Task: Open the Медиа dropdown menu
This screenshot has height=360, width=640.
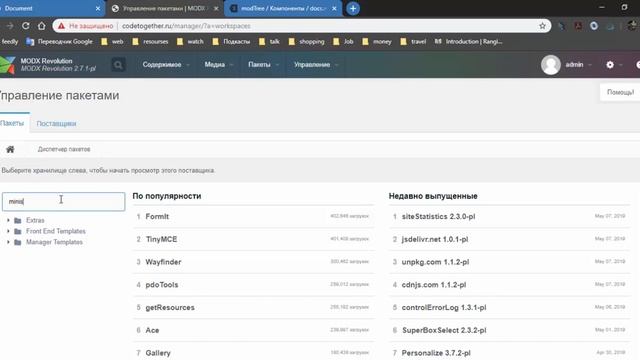Action: pyautogui.click(x=219, y=64)
